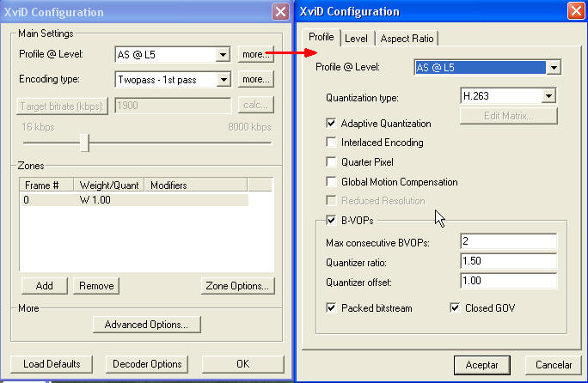Click the Modifiers column header

[x=196, y=185]
